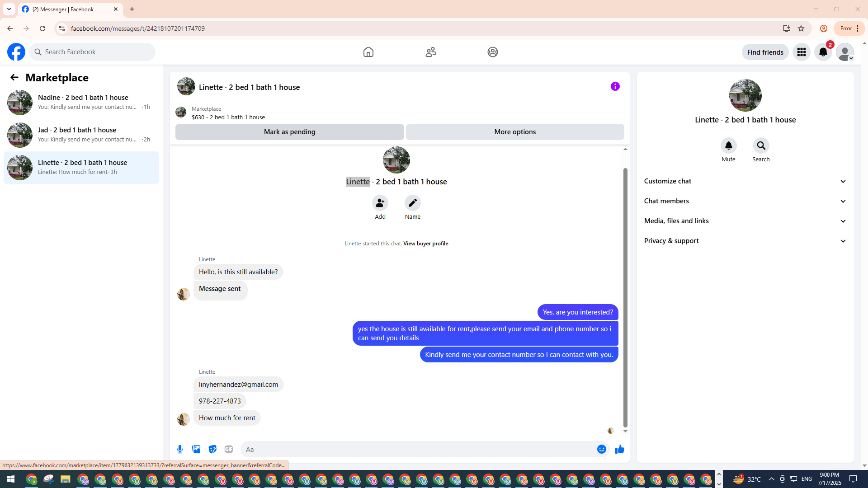
Task: Click view site information icon in address bar
Action: point(62,28)
